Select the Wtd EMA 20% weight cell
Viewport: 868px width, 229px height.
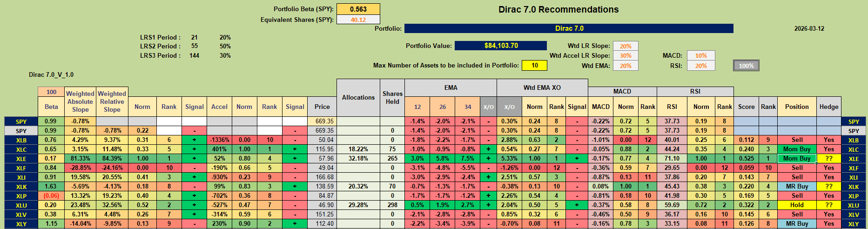[x=626, y=66]
